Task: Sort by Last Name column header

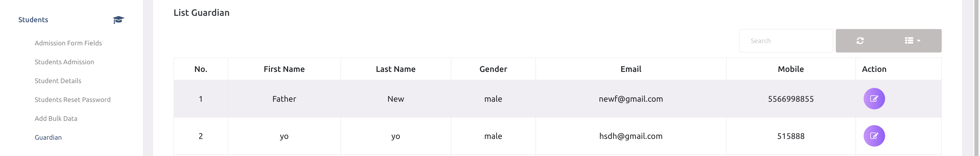Action: (396, 69)
